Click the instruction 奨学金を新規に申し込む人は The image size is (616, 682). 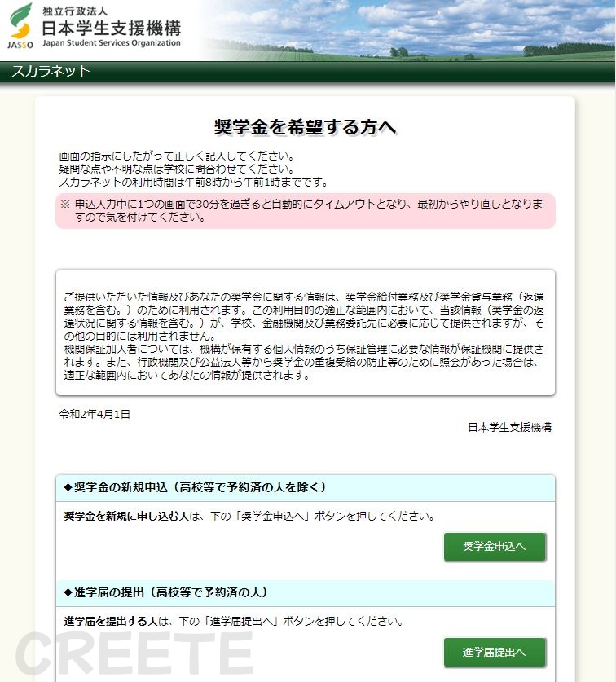click(249, 517)
